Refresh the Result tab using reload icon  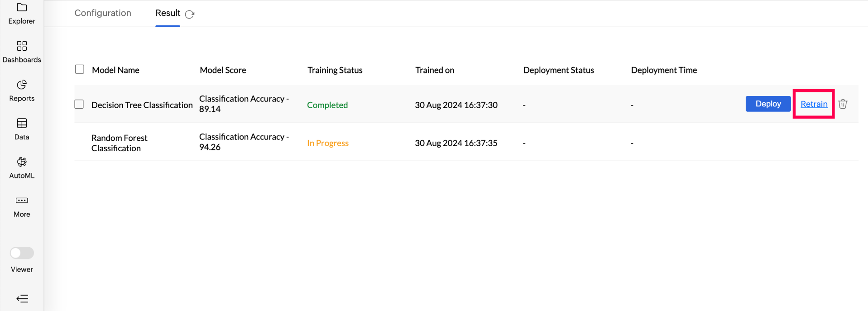pos(190,14)
